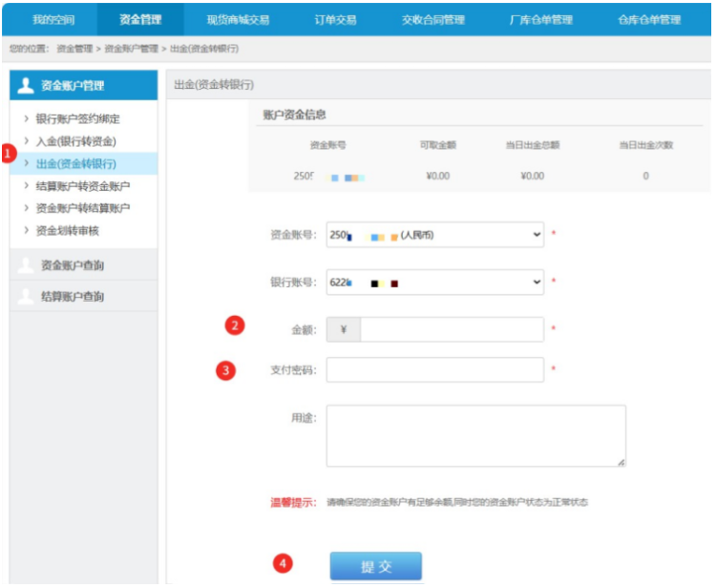The width and height of the screenshot is (717, 588).
Task: Click into the 用途 text area
Action: tap(475, 436)
